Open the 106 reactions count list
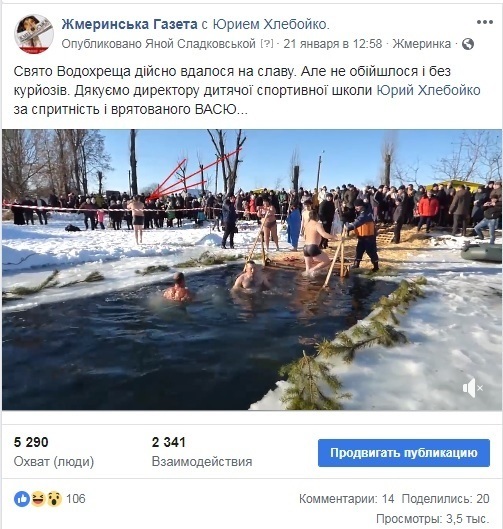Image resolution: width=503 pixels, height=529 pixels. [76, 499]
